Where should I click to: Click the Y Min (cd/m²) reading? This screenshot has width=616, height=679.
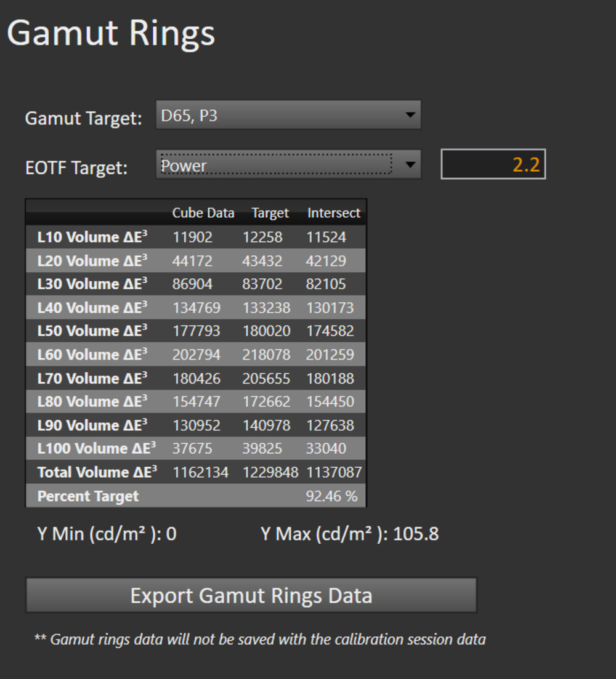[107, 534]
